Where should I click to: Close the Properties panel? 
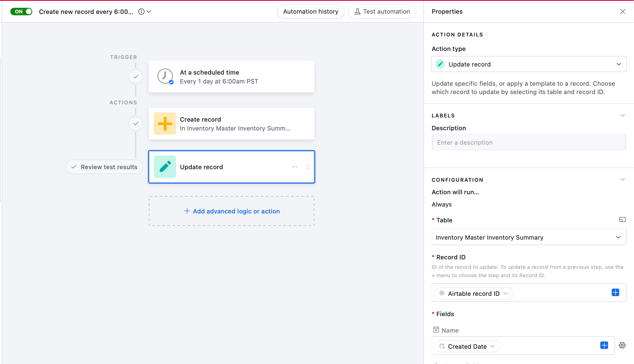623,11
